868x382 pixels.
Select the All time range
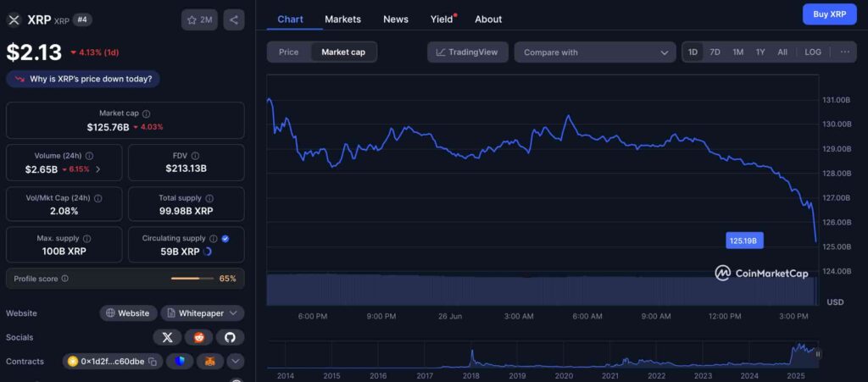point(782,52)
